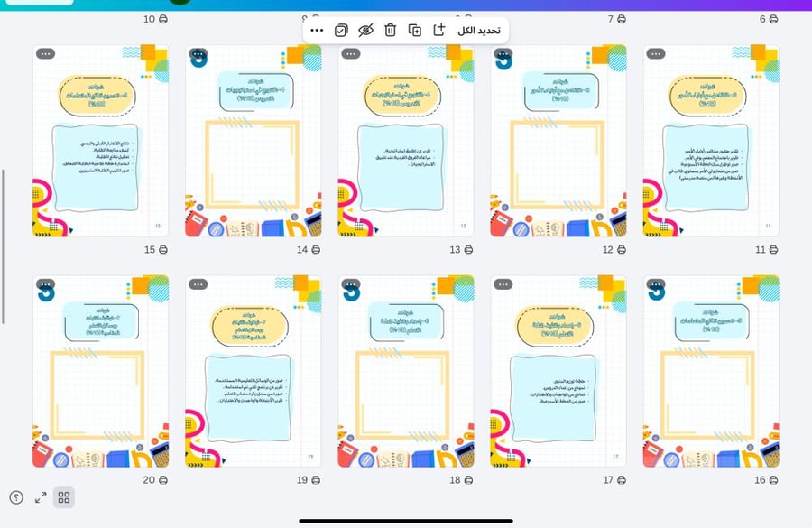
Task: Toggle the grid view button
Action: 64,497
